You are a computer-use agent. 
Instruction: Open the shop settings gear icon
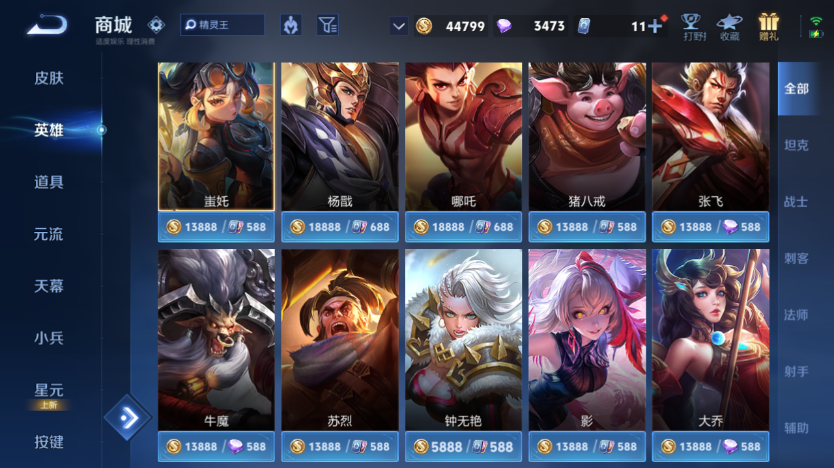156,24
